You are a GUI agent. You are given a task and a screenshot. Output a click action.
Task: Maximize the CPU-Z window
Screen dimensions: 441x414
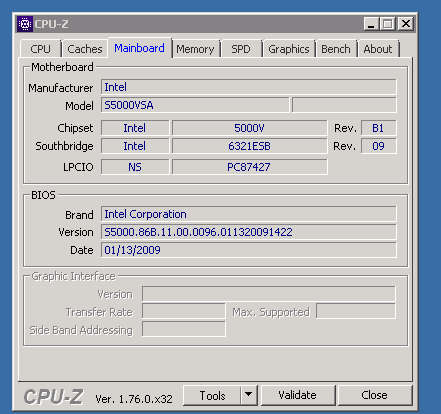tap(388, 24)
